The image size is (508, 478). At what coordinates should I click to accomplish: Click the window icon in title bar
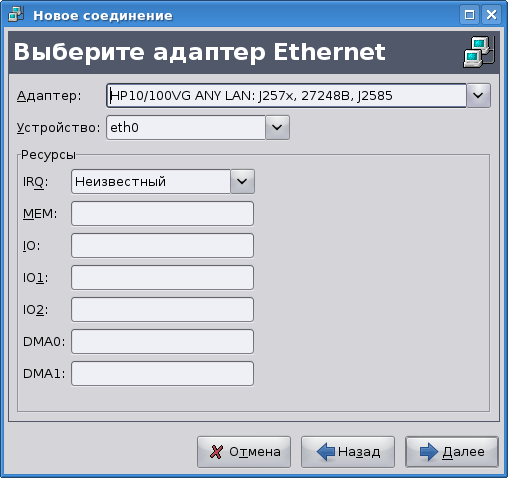pos(16,14)
